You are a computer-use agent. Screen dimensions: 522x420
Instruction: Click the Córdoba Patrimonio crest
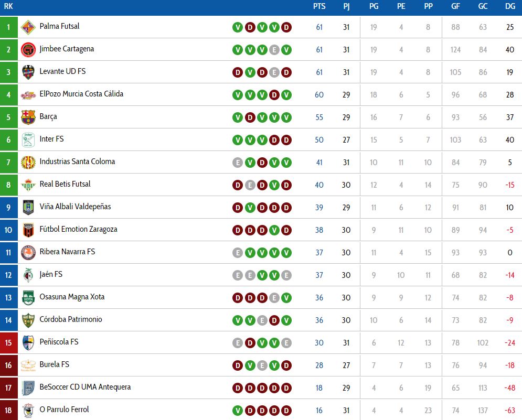click(28, 320)
